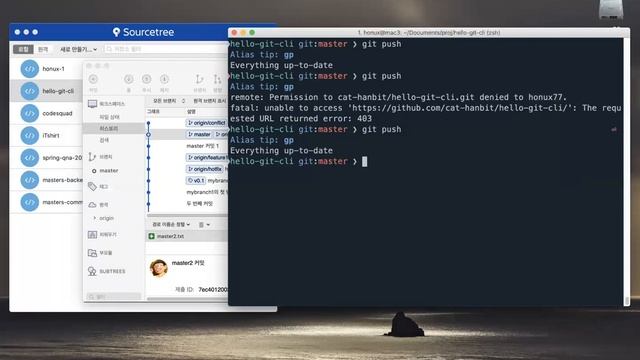Toggle the show remote branches option

[x=209, y=101]
